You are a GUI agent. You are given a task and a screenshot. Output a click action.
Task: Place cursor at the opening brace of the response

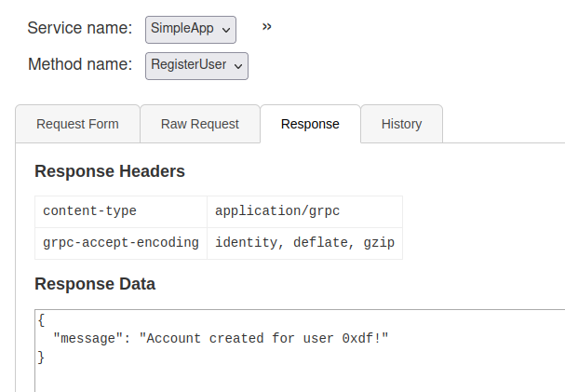(x=42, y=319)
